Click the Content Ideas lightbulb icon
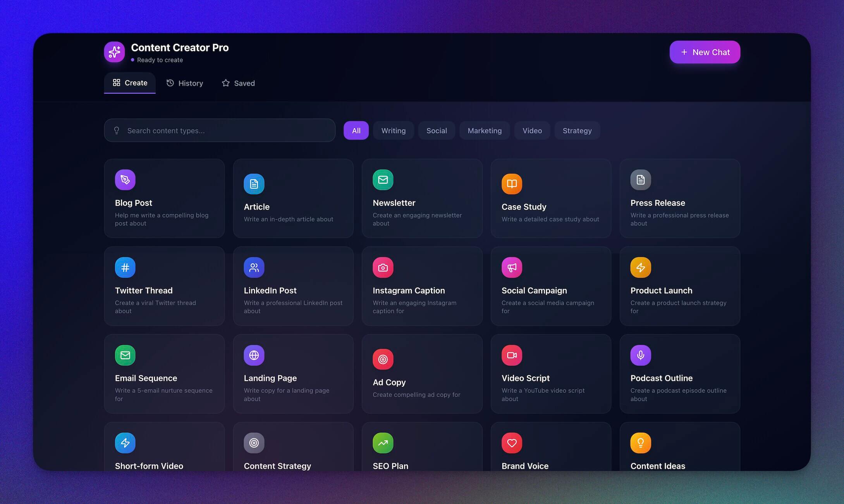 pyautogui.click(x=640, y=443)
